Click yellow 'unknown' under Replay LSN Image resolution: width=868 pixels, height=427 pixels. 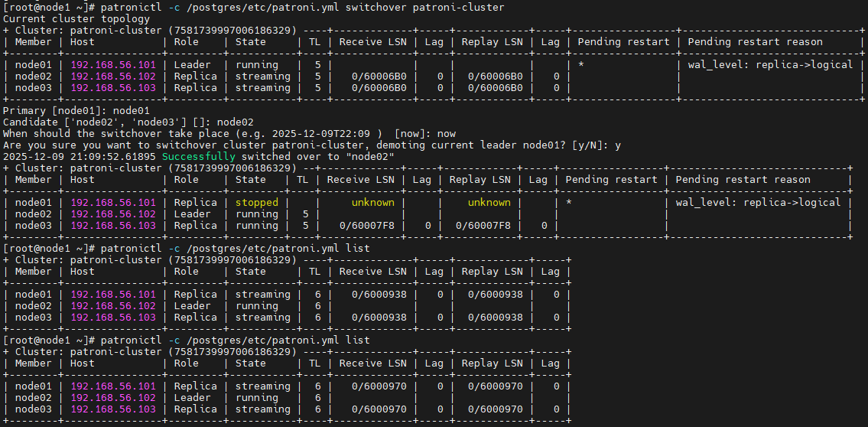pyautogui.click(x=489, y=203)
